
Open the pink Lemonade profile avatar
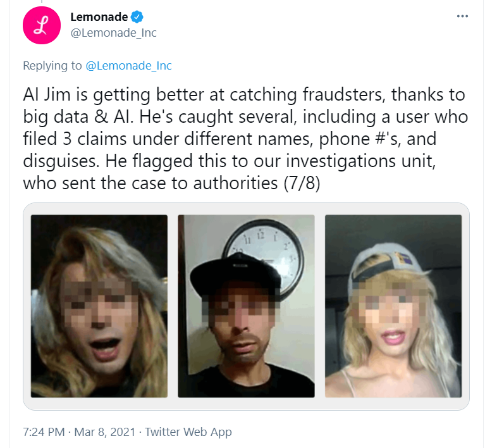pyautogui.click(x=42, y=25)
